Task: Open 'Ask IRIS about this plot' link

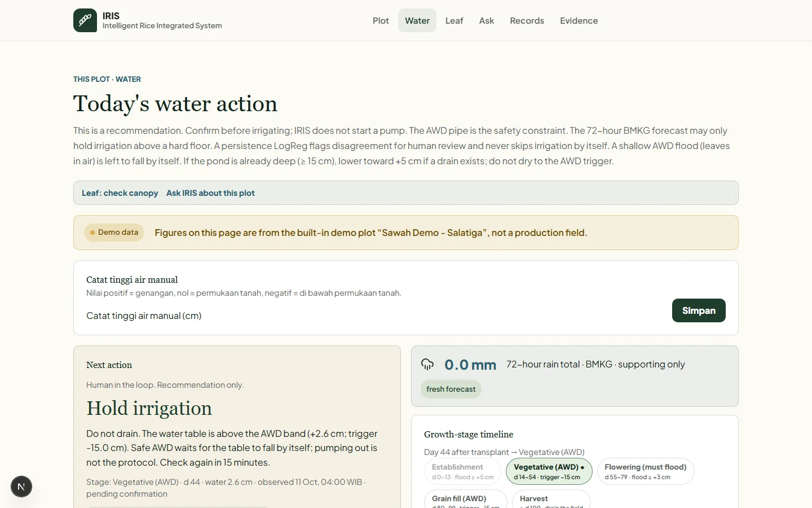Action: [210, 193]
